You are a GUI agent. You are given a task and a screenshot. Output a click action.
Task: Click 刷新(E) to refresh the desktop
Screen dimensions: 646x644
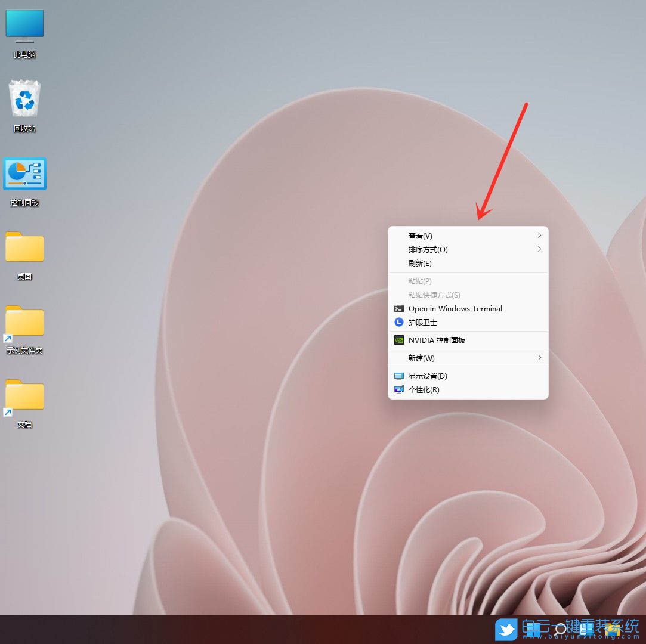click(x=420, y=264)
